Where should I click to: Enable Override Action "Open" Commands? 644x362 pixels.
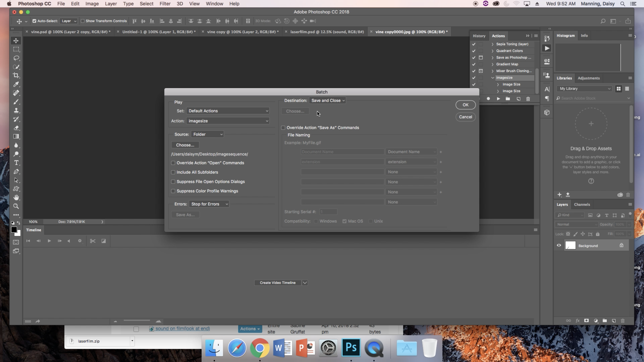pos(173,163)
